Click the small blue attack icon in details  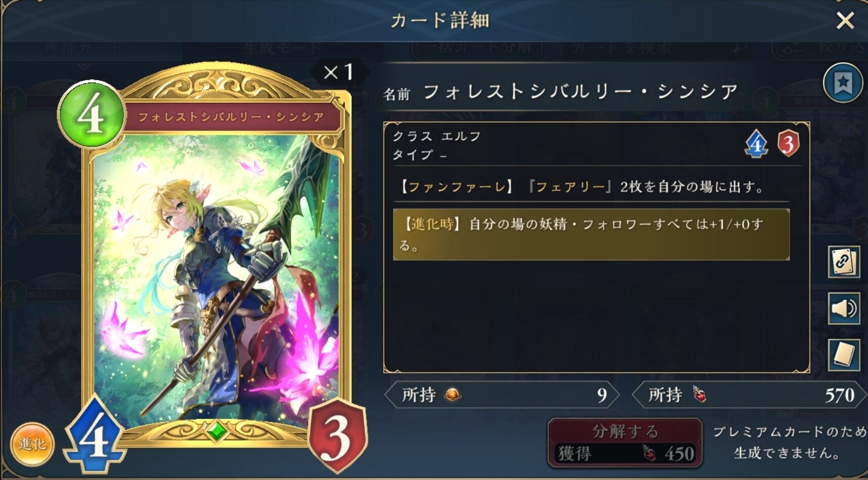(x=757, y=144)
